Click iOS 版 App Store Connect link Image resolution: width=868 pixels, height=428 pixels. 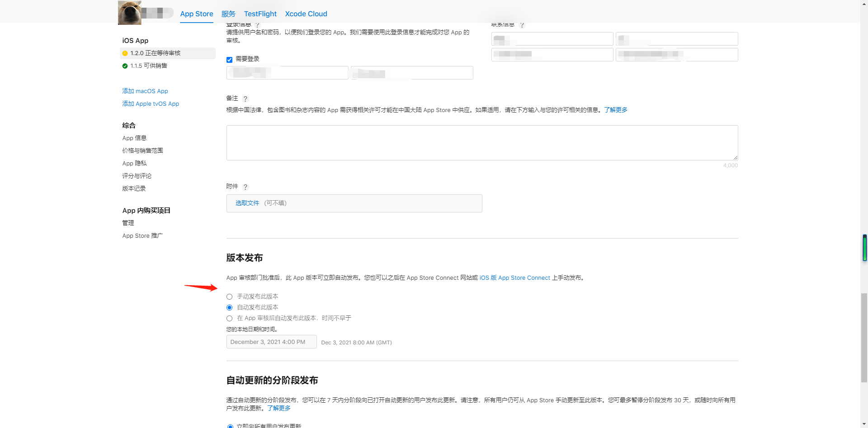click(x=515, y=278)
